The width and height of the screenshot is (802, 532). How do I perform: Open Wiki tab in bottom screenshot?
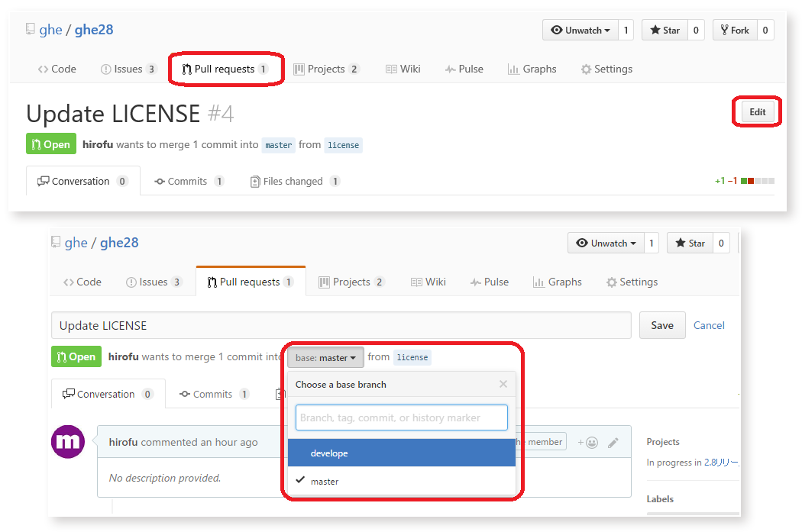point(428,282)
